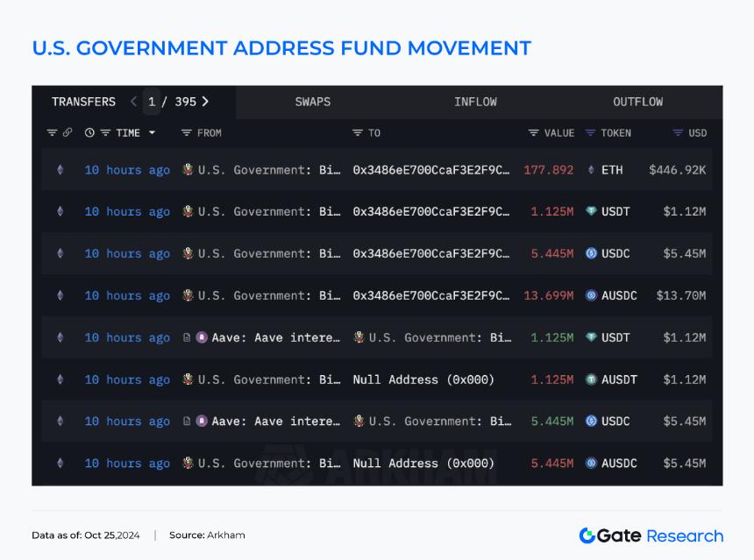Click contract document icon in Aave 1.125M row
The height and width of the screenshot is (560, 754).
187,337
